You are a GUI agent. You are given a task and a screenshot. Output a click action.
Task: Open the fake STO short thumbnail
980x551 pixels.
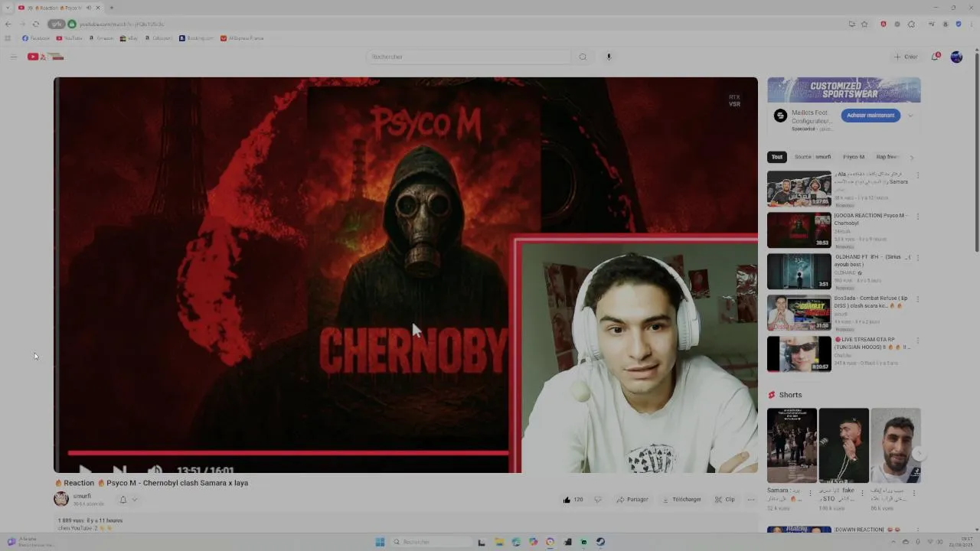pyautogui.click(x=843, y=445)
